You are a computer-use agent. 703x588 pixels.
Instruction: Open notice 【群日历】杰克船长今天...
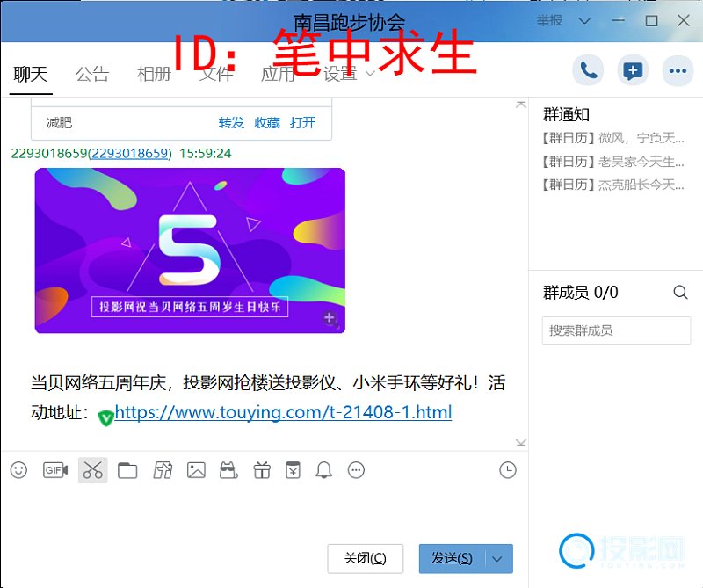coord(613,185)
